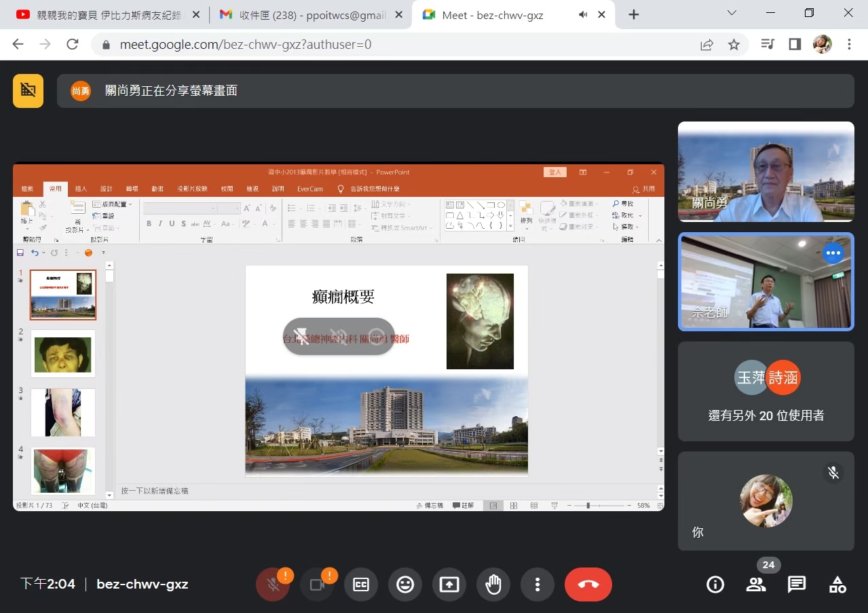Toggle 備忘稿 notes in status bar
Image resolution: width=868 pixels, height=613 pixels.
coord(430,506)
